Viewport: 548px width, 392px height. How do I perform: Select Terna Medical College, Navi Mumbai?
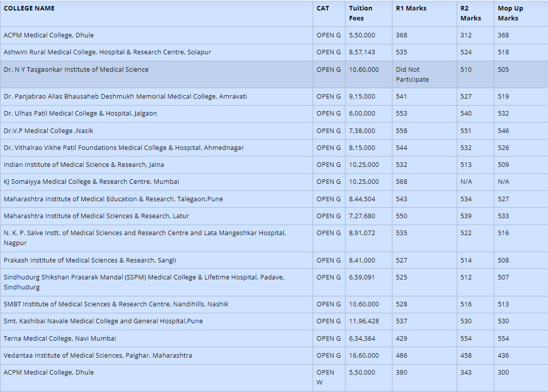point(59,339)
